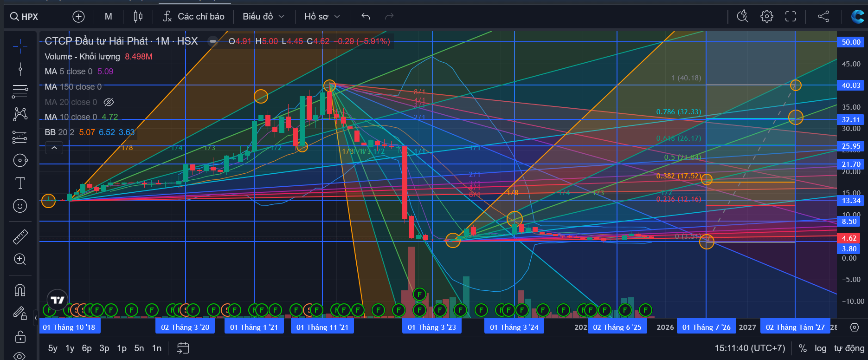Screen dimensions: 868x360
Task: Click current price 4.62 red label
Action: point(849,238)
